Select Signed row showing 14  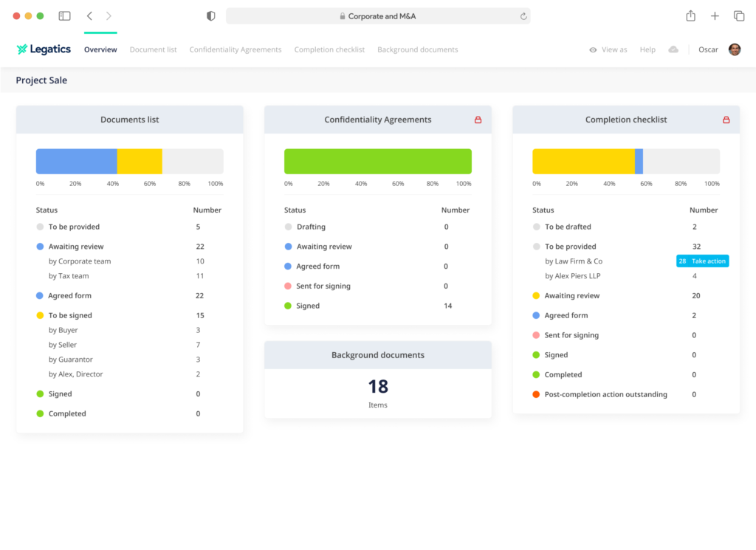point(378,306)
